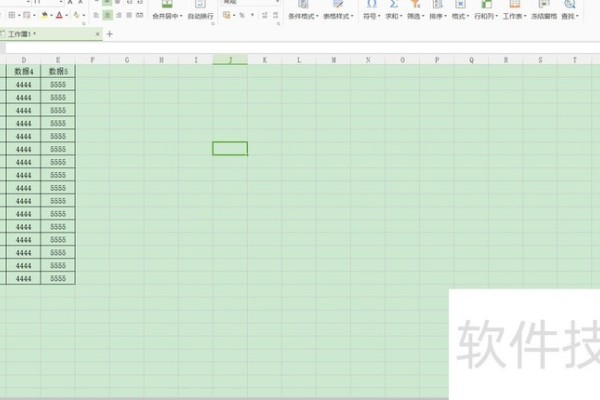Screen dimensions: 600x400
Task: Click the align left icon
Action: 96,15
